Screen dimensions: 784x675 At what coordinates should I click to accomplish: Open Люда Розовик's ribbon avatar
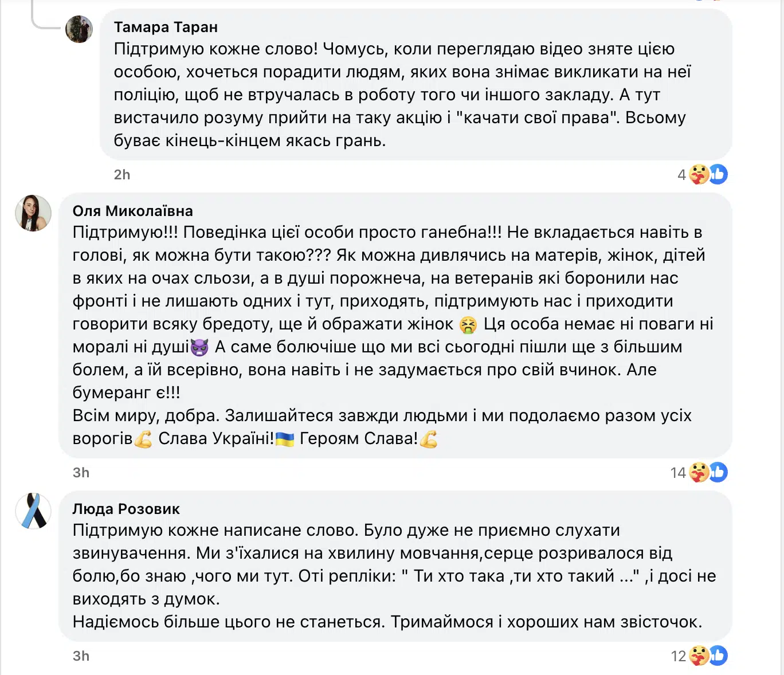33,511
